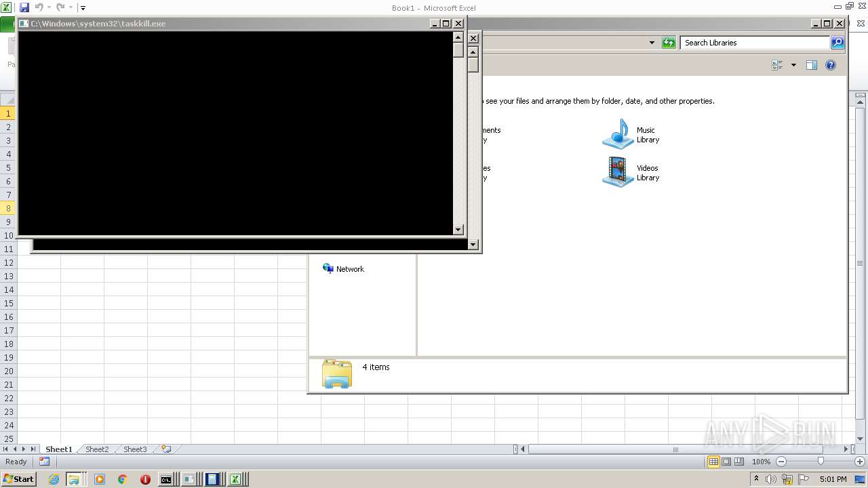Click the zoom out minus button

[781, 462]
